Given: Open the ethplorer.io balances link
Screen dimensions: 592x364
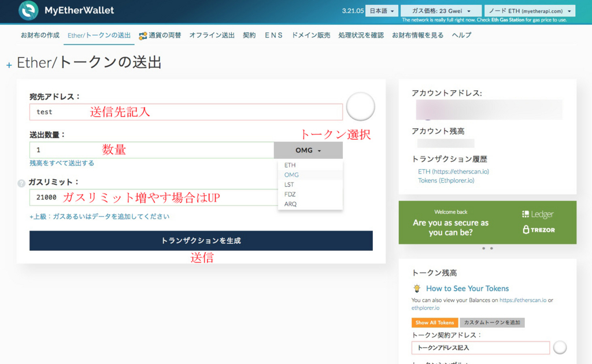Looking at the screenshot, I should [425, 308].
